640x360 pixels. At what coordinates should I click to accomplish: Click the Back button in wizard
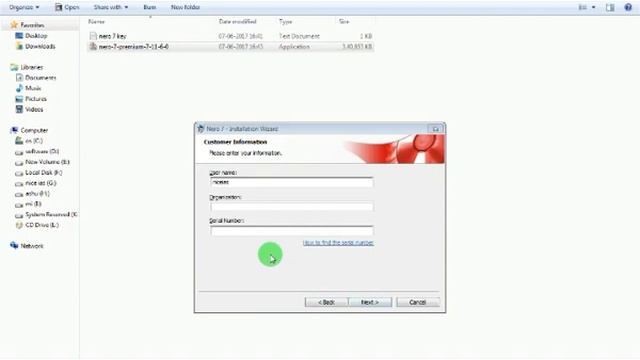pos(326,302)
